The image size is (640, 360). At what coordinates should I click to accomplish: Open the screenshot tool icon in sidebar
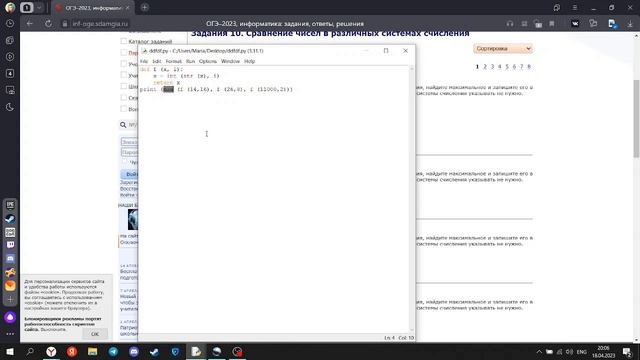coord(10,90)
